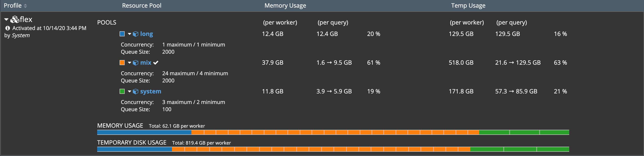Sort by the Profile sort arrows
This screenshot has width=644, height=156.
tap(25, 6)
